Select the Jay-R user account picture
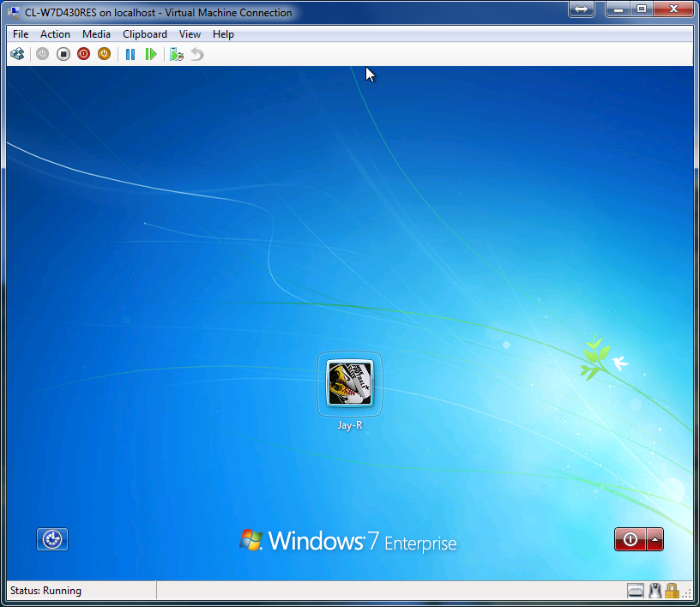Image resolution: width=700 pixels, height=607 pixels. (350, 382)
